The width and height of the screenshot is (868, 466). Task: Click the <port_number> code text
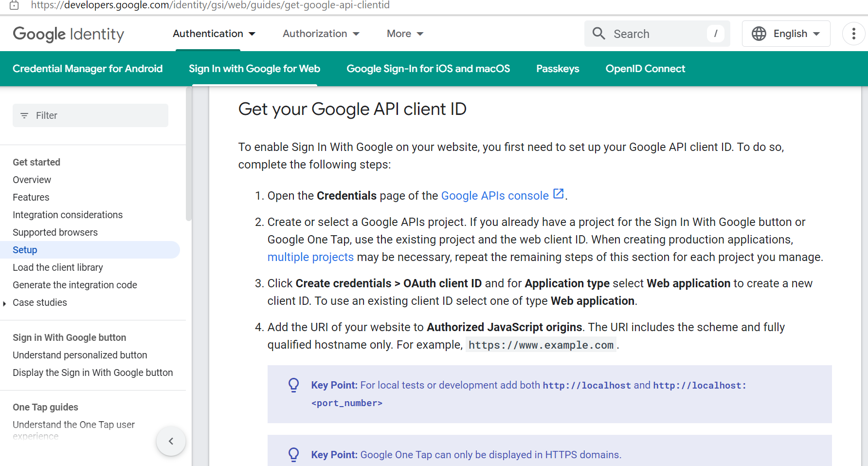point(347,403)
